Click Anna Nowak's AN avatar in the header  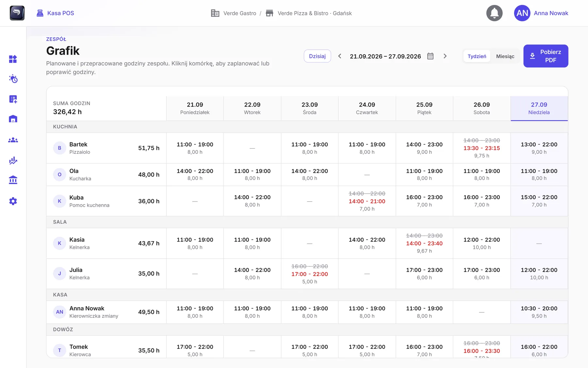[522, 13]
